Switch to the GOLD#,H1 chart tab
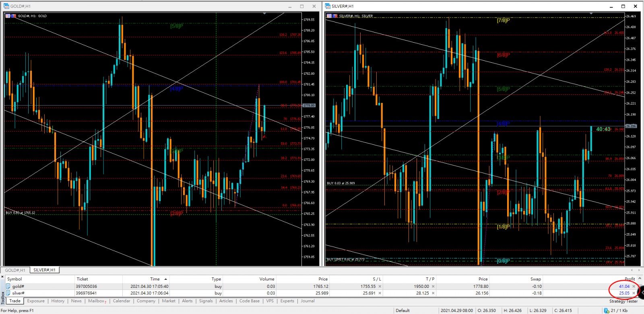 [15, 270]
